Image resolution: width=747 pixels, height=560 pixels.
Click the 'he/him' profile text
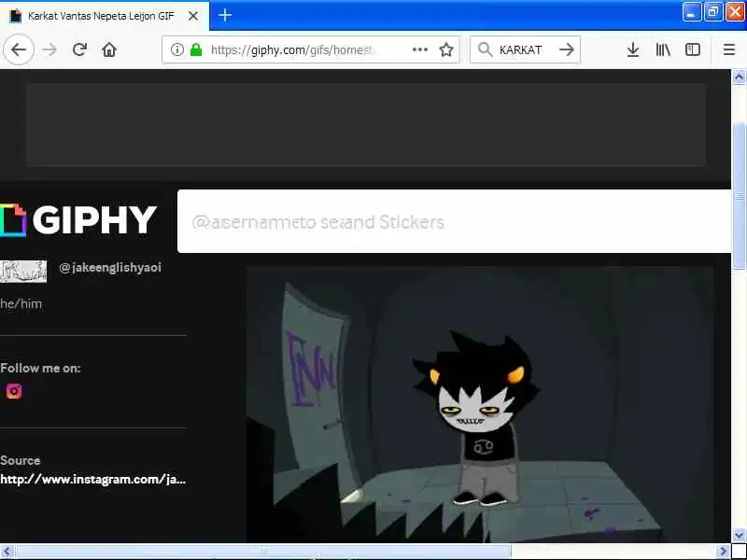[x=21, y=304]
